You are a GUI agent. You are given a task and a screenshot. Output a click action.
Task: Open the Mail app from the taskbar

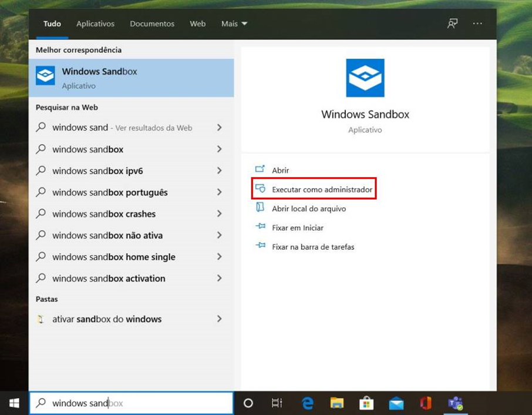[x=396, y=404]
